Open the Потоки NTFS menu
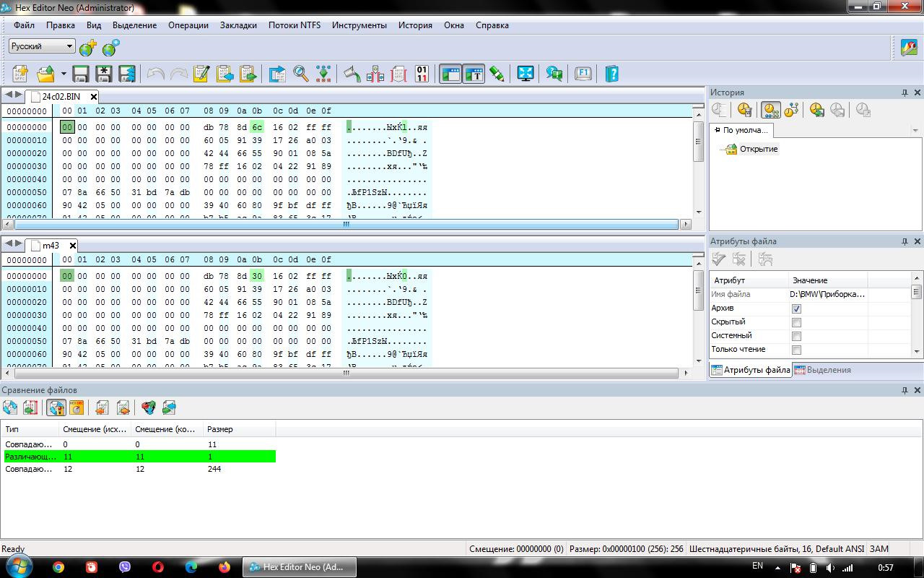 tap(295, 25)
